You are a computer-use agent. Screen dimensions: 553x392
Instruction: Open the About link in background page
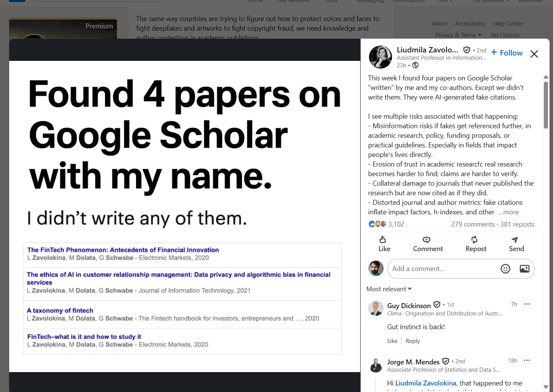pyautogui.click(x=439, y=24)
